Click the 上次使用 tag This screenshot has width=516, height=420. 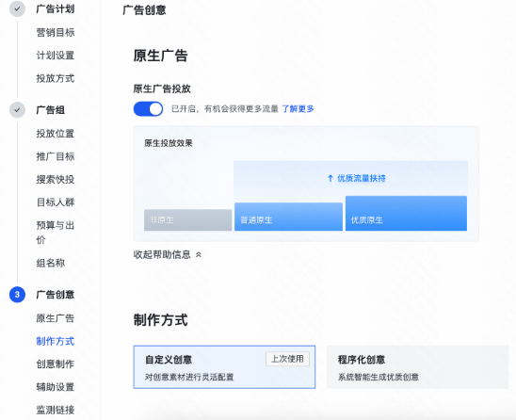(287, 359)
